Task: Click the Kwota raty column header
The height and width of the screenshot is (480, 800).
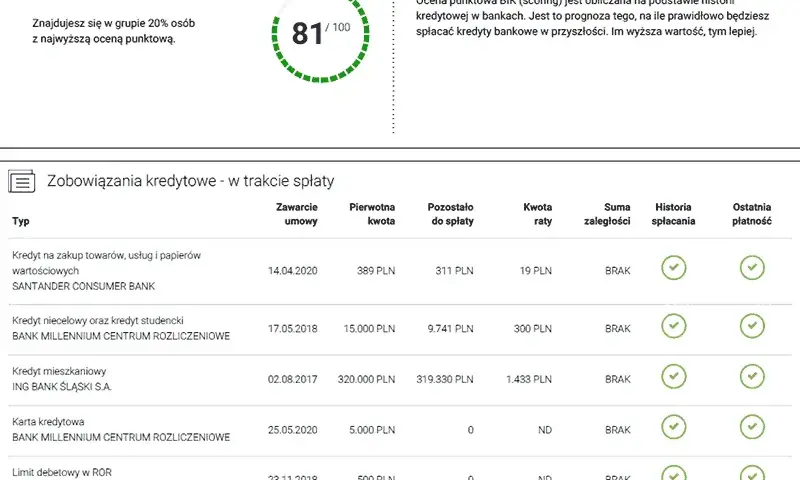Action: tap(538, 214)
